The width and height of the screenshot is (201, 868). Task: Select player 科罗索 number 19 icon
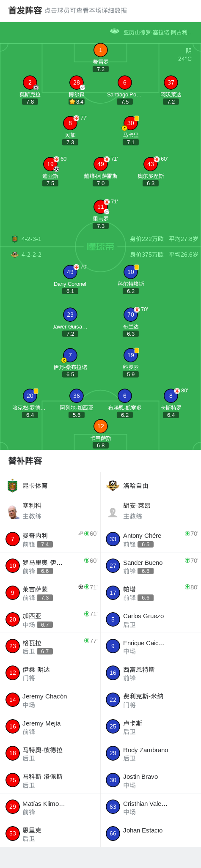coord(131,355)
